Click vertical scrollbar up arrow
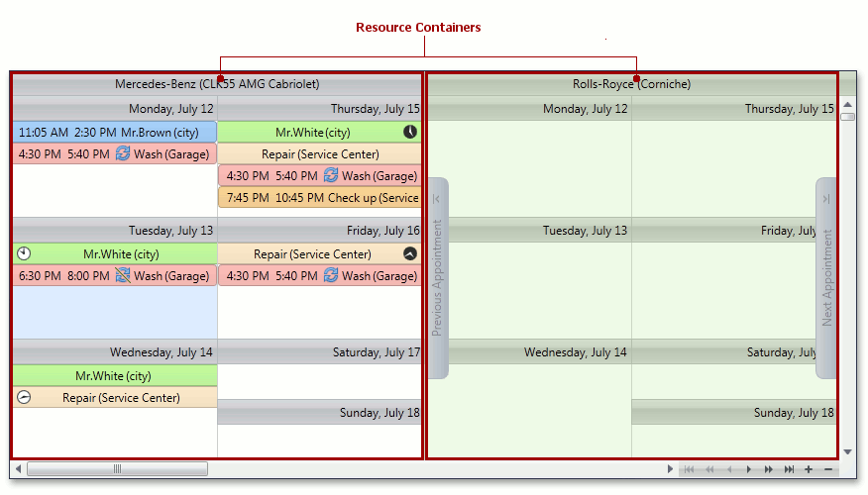The width and height of the screenshot is (868, 495). 847,105
